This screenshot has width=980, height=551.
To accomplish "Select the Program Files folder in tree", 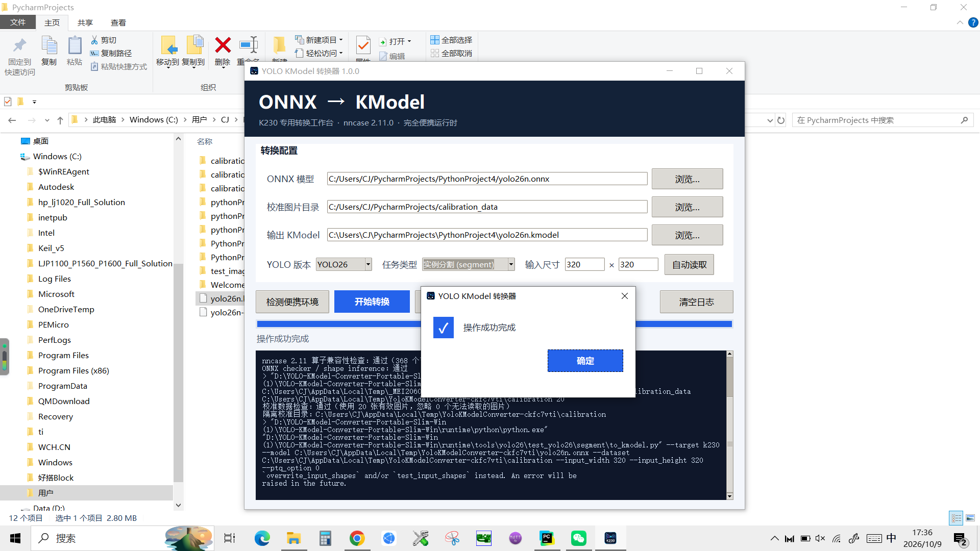I will (x=63, y=355).
